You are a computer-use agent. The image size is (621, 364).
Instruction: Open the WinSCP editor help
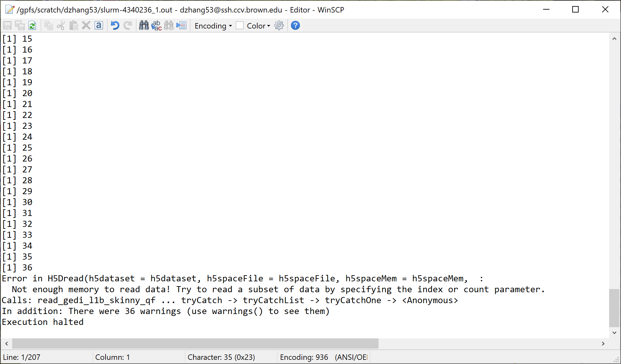click(x=295, y=25)
